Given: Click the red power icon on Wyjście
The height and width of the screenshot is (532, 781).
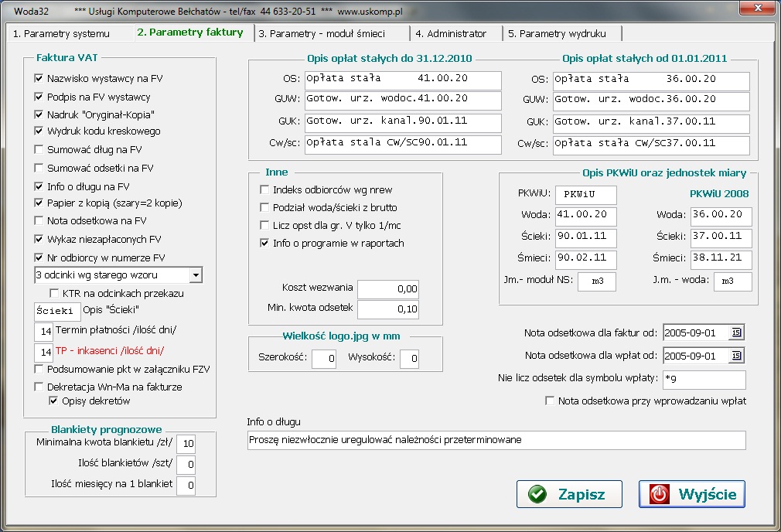Looking at the screenshot, I should (x=658, y=493).
